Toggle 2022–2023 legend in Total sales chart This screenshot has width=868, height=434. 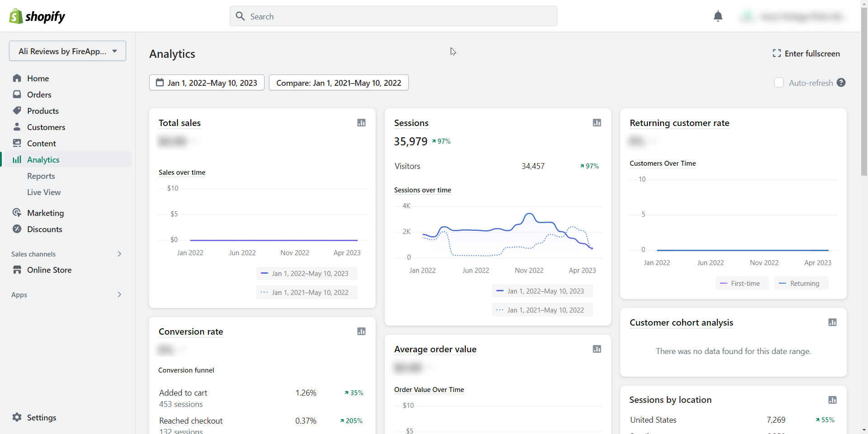point(307,273)
